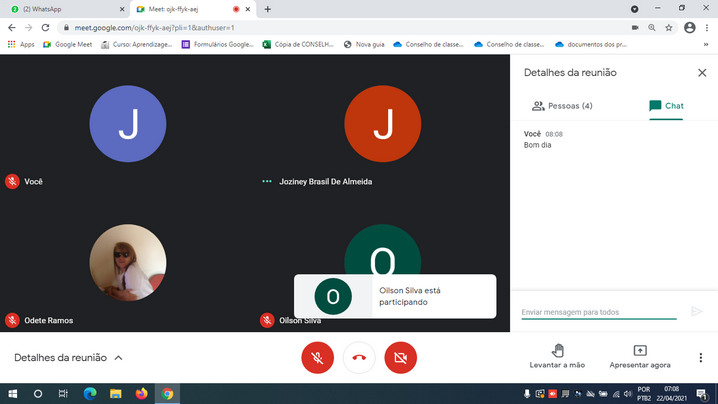The image size is (718, 404).
Task: Open Chrome's three-dot browser menu
Action: coord(706,28)
